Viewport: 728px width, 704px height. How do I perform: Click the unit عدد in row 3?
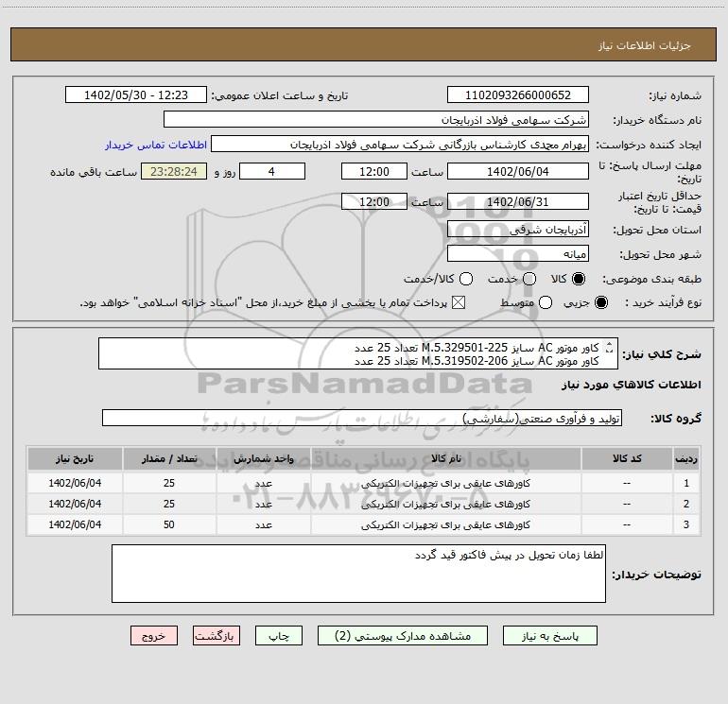tap(263, 524)
